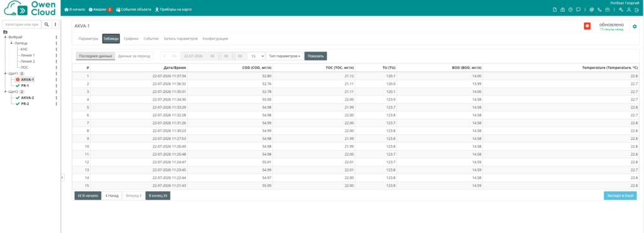Viewport: 644px width, 233px height.
Task: Click the date field '22-07-2026'
Action: coord(194,56)
